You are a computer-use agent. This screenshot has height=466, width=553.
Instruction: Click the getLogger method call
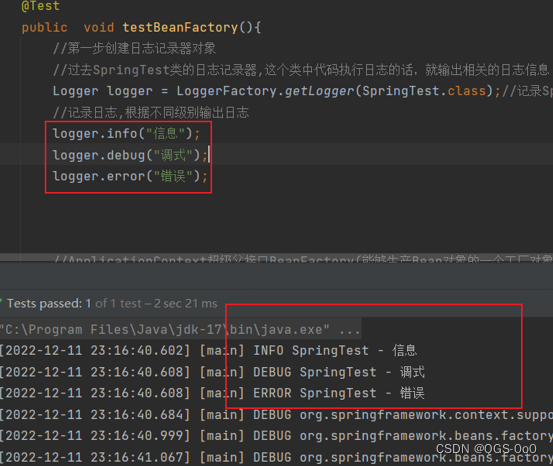[x=319, y=91]
